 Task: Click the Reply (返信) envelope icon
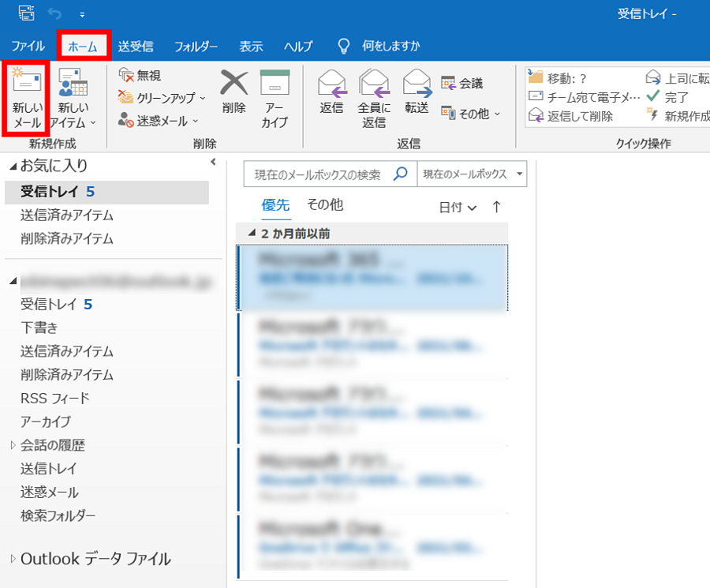pyautogui.click(x=331, y=83)
